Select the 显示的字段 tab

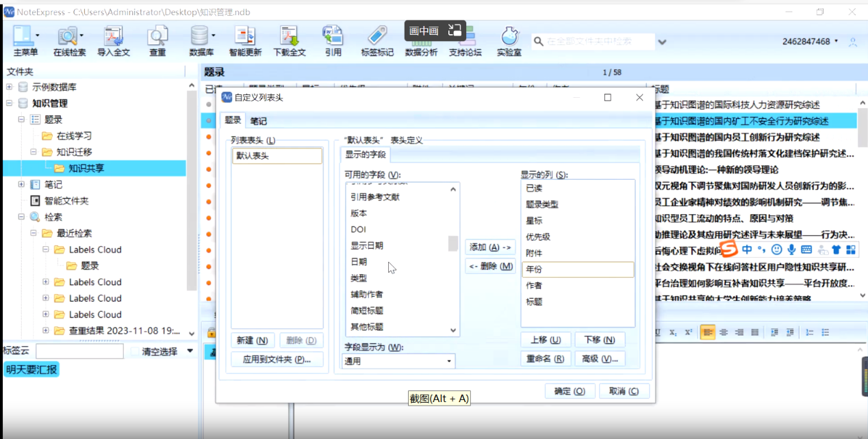pos(366,154)
